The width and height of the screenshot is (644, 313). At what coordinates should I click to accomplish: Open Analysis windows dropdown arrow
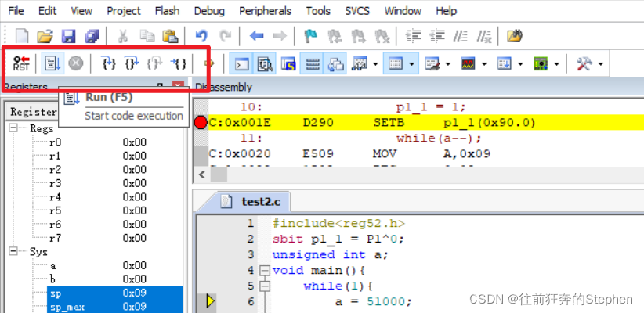pos(484,64)
